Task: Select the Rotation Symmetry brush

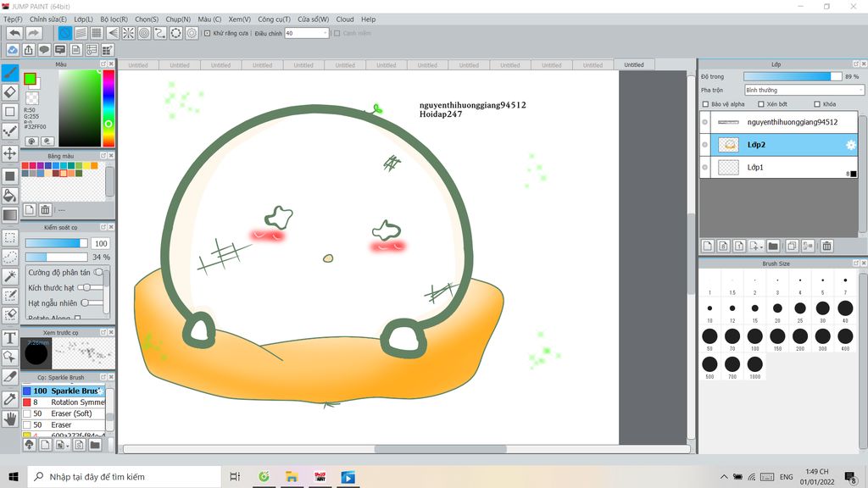Action: point(64,402)
